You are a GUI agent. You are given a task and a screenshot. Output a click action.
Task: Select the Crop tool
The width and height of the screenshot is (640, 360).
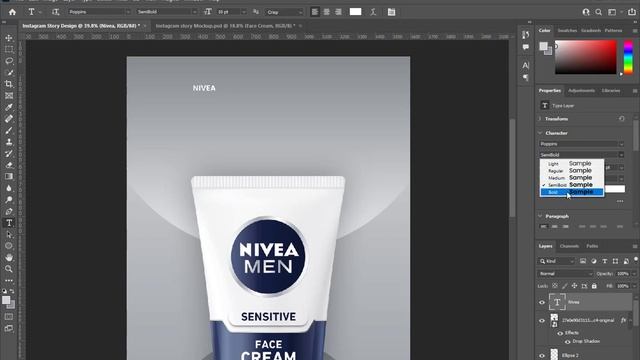[x=9, y=84]
